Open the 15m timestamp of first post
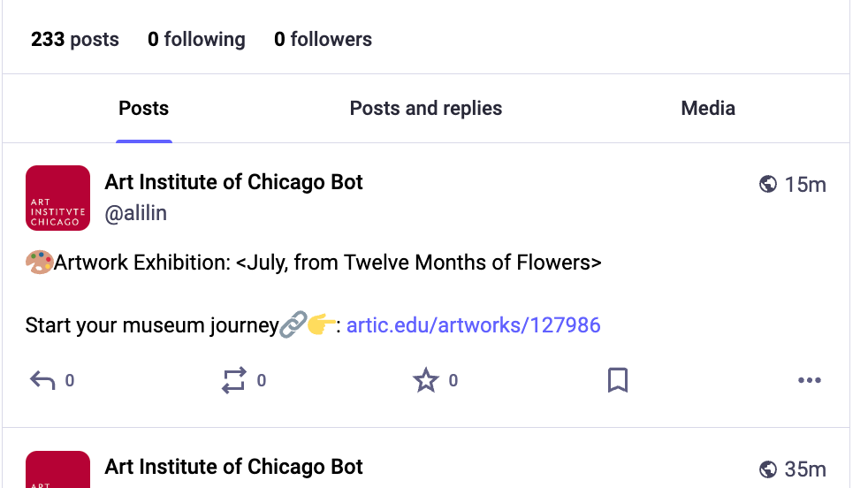Screen dimensions: 868x488 (x=805, y=185)
